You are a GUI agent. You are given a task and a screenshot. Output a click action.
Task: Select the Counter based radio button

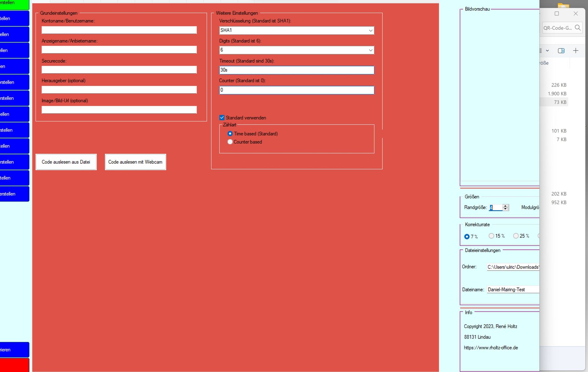tap(230, 142)
